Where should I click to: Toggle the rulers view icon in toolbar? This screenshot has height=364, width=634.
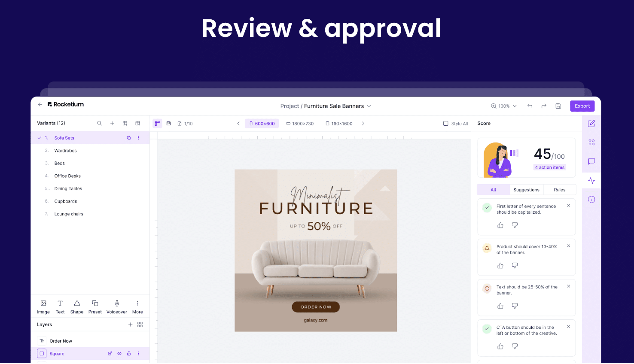click(157, 123)
